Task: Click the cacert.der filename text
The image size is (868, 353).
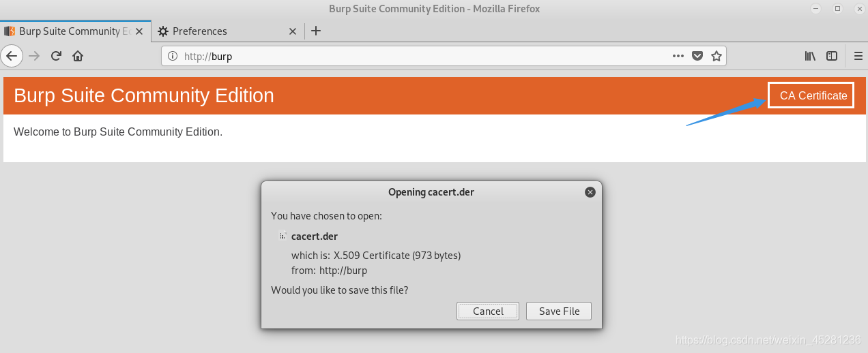Action: point(315,236)
